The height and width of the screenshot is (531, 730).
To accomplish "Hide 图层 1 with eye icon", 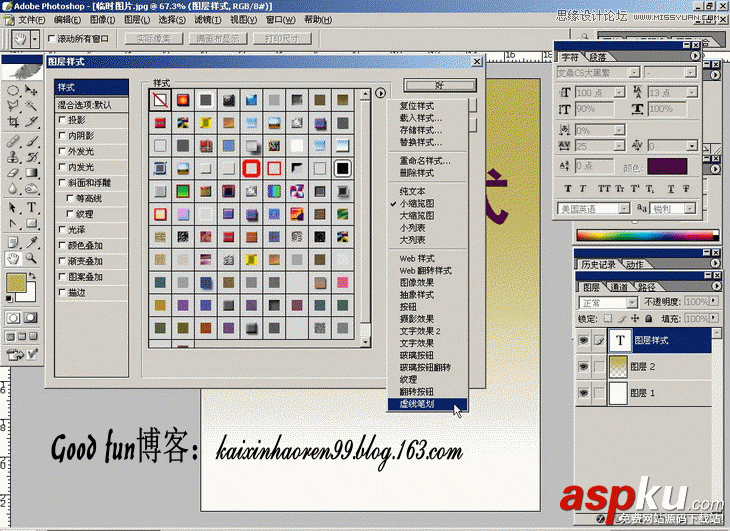I will click(583, 393).
